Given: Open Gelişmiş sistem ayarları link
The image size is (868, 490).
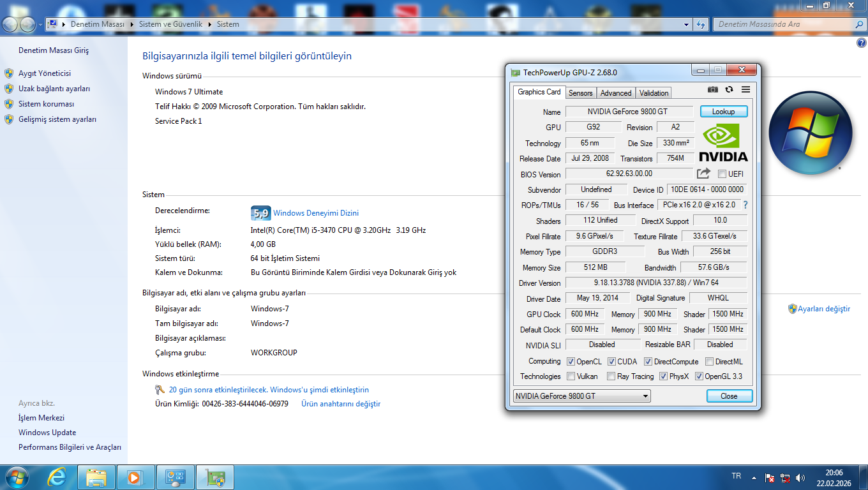Looking at the screenshot, I should (57, 119).
